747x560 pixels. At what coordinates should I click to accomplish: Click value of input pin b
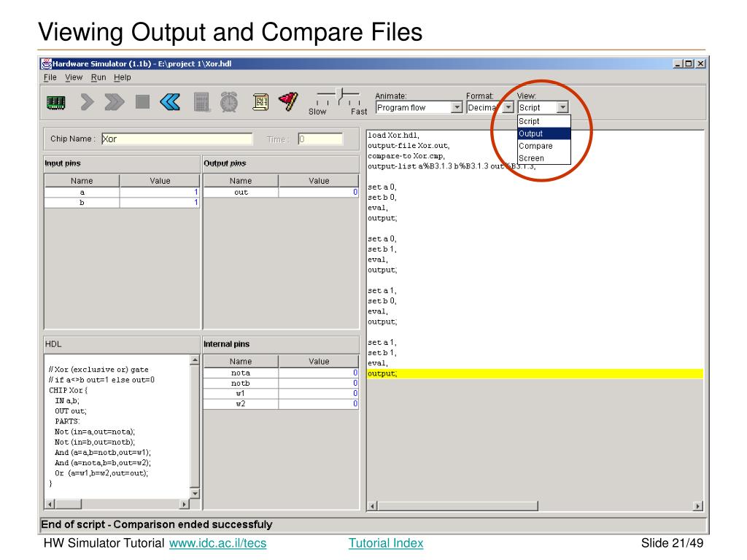click(160, 203)
